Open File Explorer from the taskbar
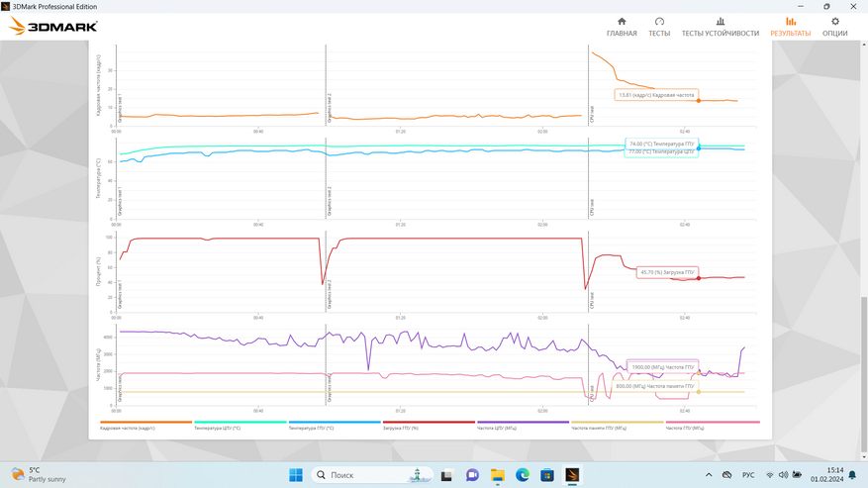The image size is (868, 488). click(497, 475)
